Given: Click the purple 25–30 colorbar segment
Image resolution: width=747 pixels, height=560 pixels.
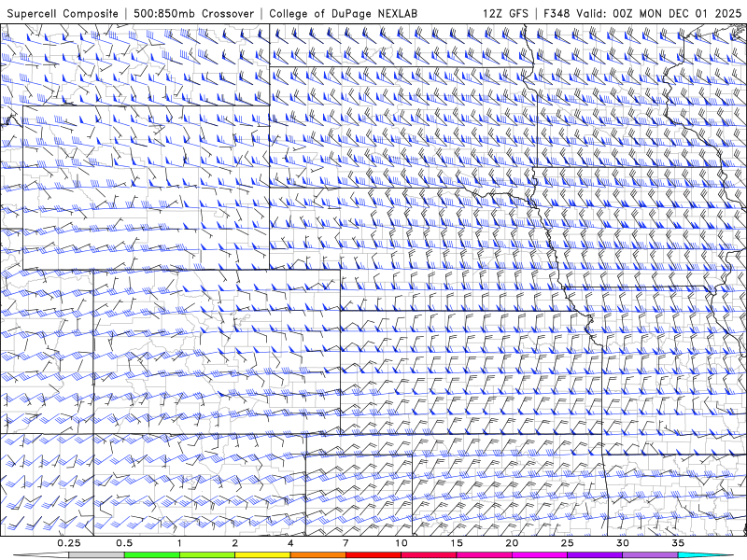Looking at the screenshot, I should click(595, 555).
